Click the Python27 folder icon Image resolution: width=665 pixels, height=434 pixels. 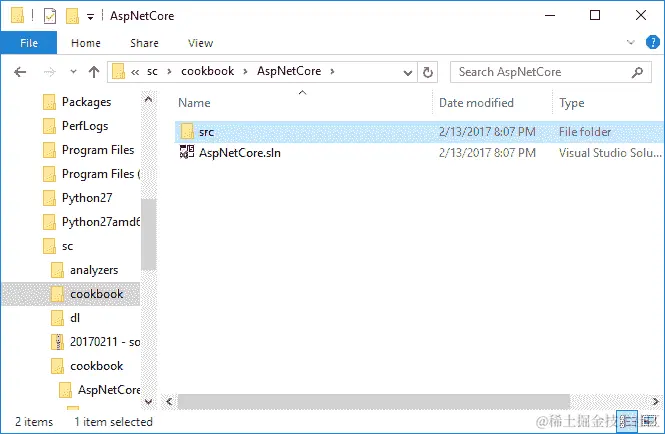coord(49,198)
